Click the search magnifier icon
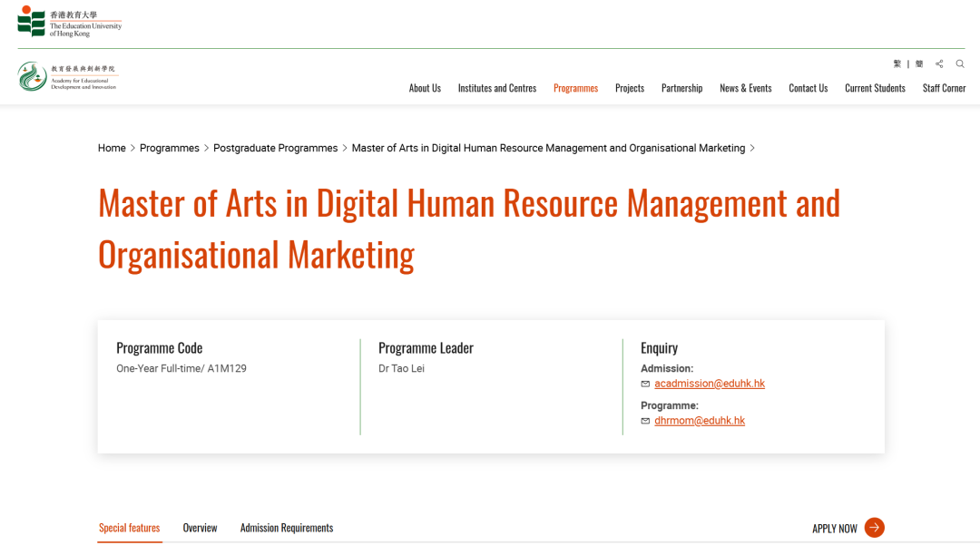The width and height of the screenshot is (980, 555). (960, 64)
